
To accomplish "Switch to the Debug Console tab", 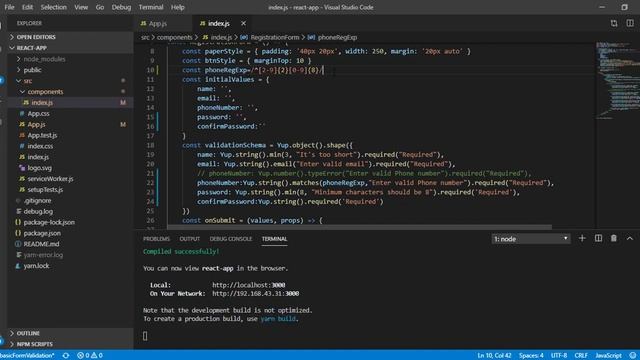I will click(x=231, y=239).
